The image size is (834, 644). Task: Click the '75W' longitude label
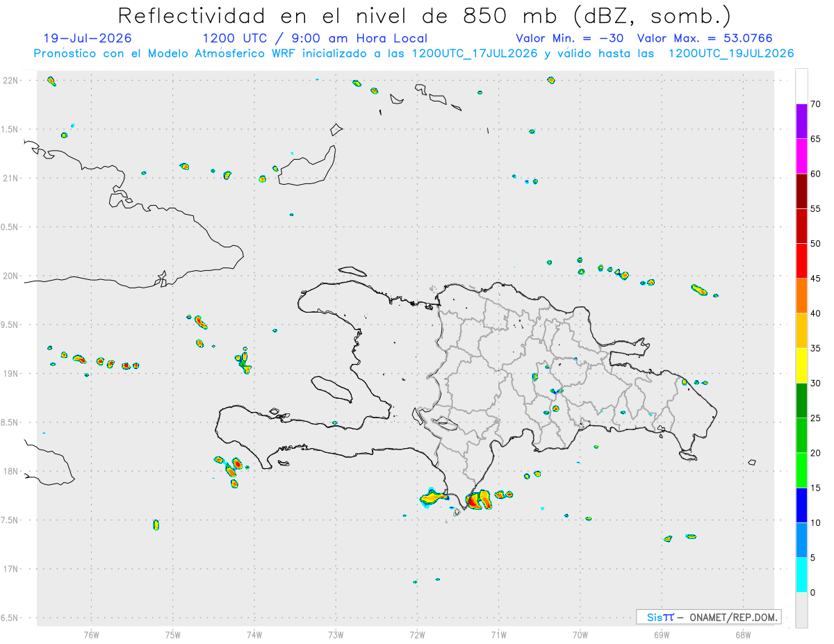(x=173, y=634)
